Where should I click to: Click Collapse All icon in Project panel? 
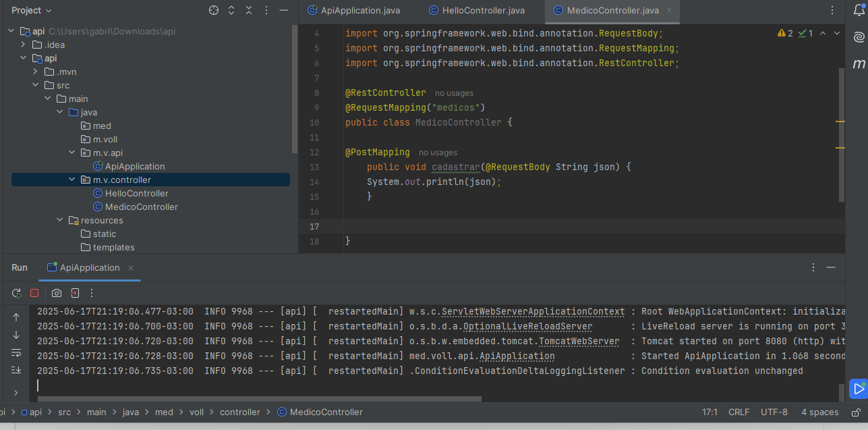tap(249, 10)
